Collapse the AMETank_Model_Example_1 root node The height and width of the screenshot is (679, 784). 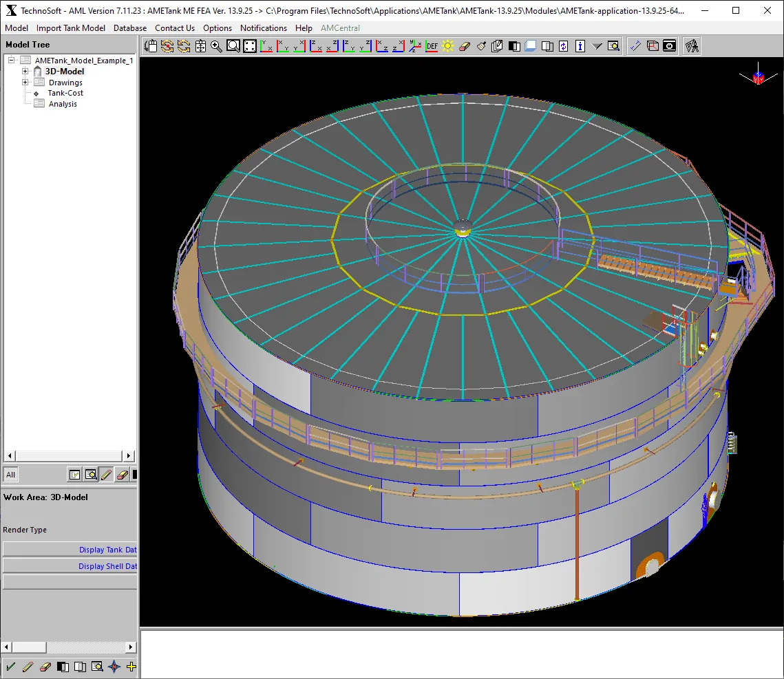(11, 61)
